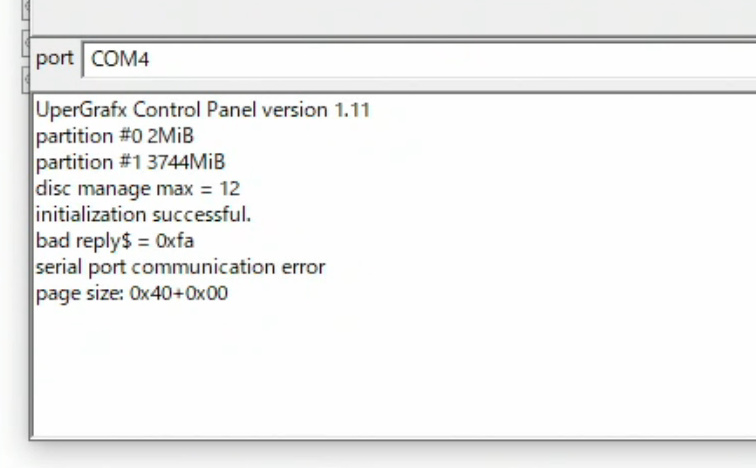The width and height of the screenshot is (756, 468).
Task: Click the "port" label
Action: click(x=55, y=58)
